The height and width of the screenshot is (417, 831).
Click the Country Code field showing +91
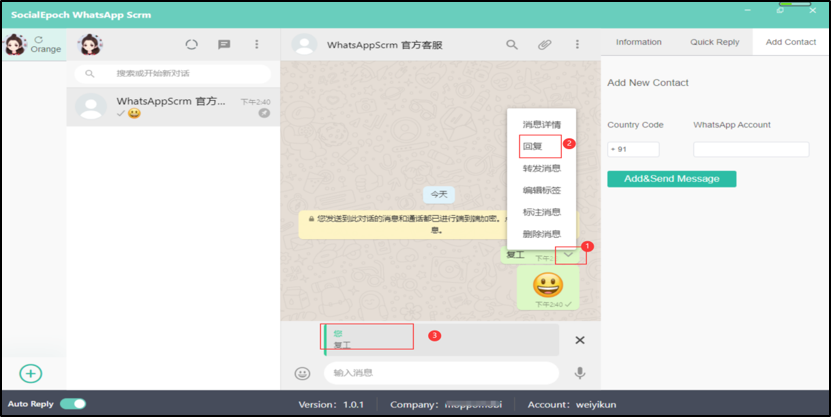click(633, 149)
